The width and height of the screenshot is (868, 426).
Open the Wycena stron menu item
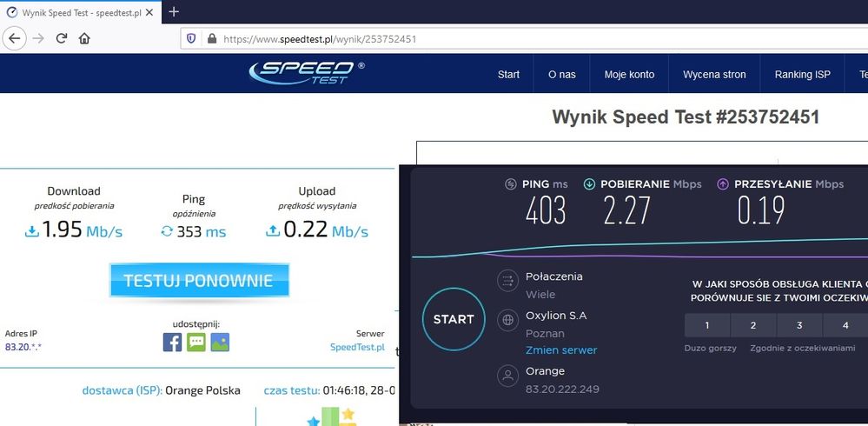[714, 74]
